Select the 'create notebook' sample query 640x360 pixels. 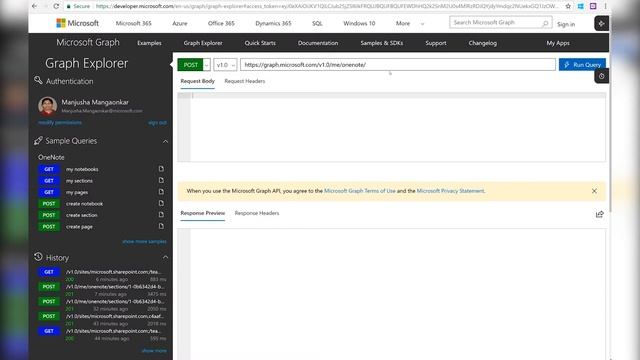(x=84, y=204)
